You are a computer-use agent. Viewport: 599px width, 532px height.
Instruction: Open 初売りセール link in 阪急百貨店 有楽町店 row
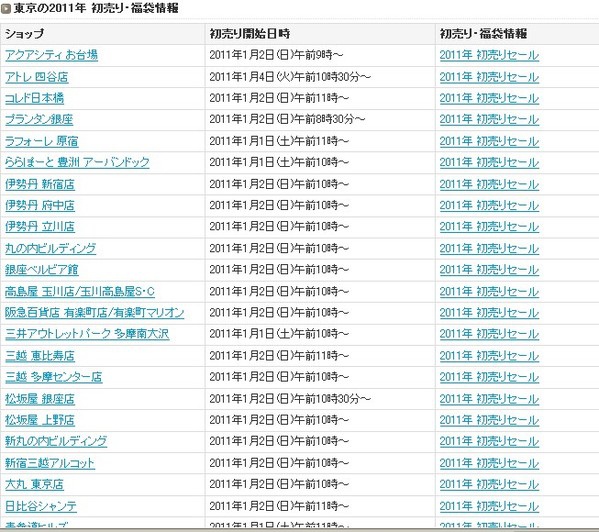coord(489,313)
